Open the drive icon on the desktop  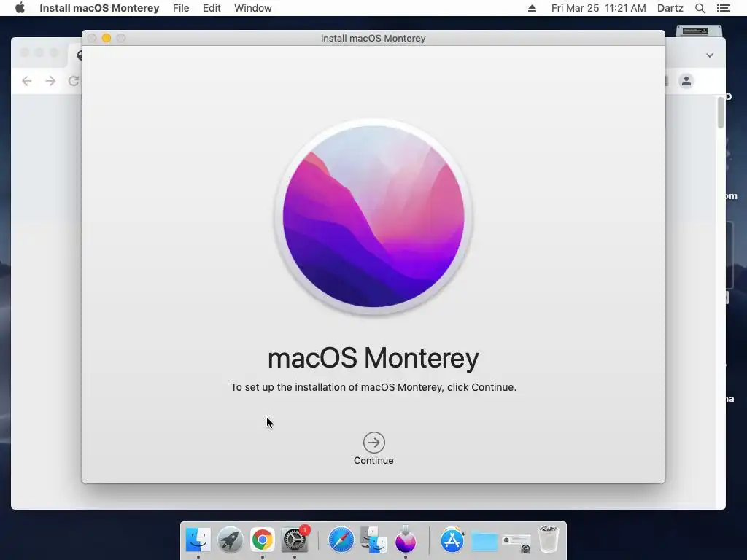pyautogui.click(x=699, y=31)
